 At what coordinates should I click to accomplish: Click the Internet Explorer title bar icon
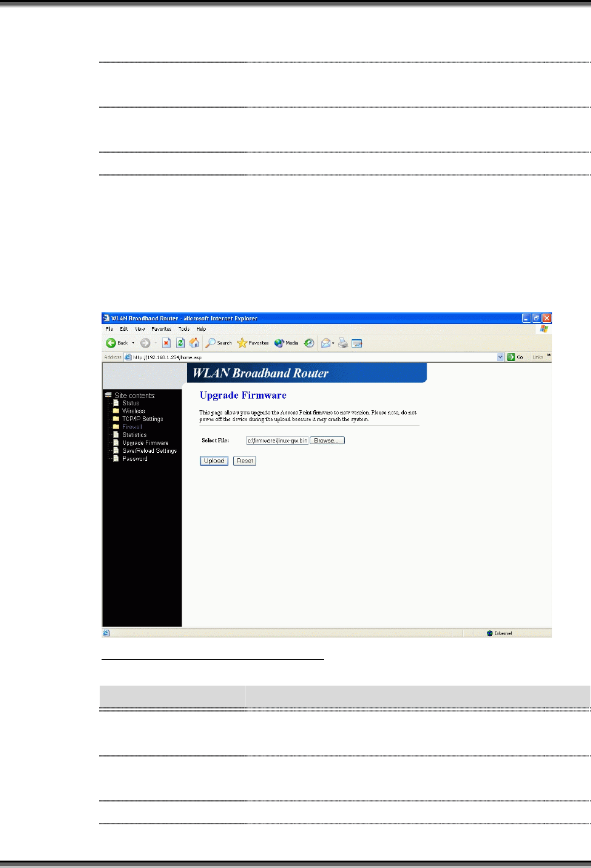click(107, 318)
